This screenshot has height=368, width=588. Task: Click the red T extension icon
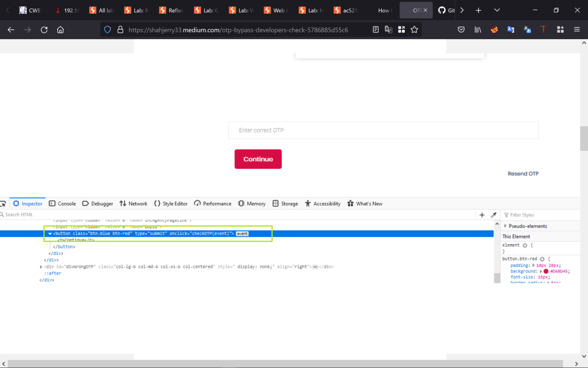point(543,30)
